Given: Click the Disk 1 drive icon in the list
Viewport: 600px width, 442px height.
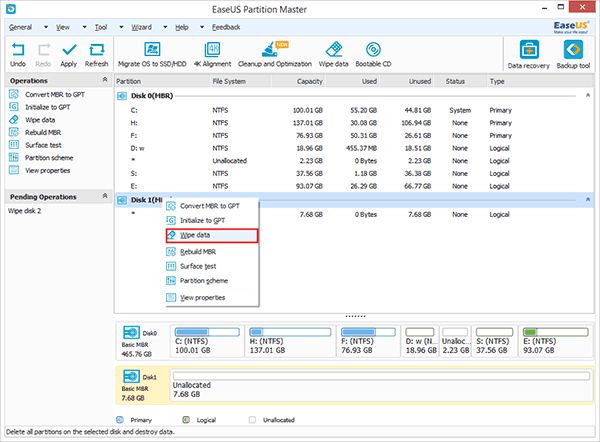Looking at the screenshot, I should [122, 200].
